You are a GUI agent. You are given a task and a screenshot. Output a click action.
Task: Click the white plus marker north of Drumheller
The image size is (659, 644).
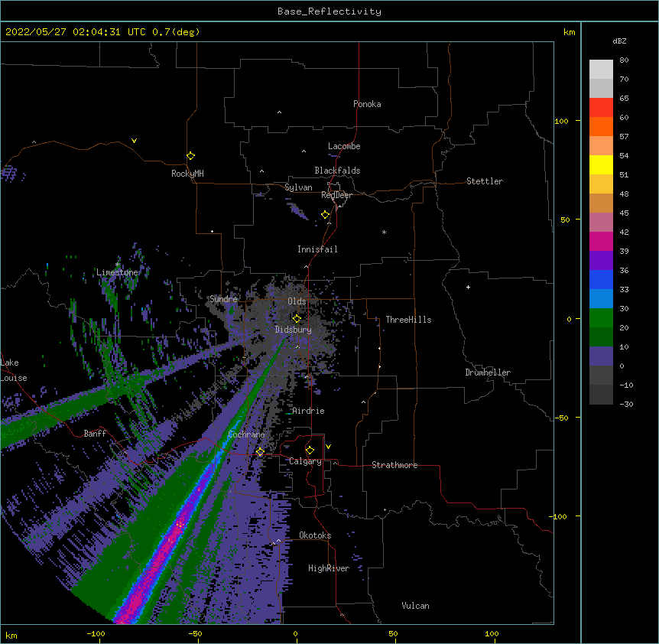[468, 287]
